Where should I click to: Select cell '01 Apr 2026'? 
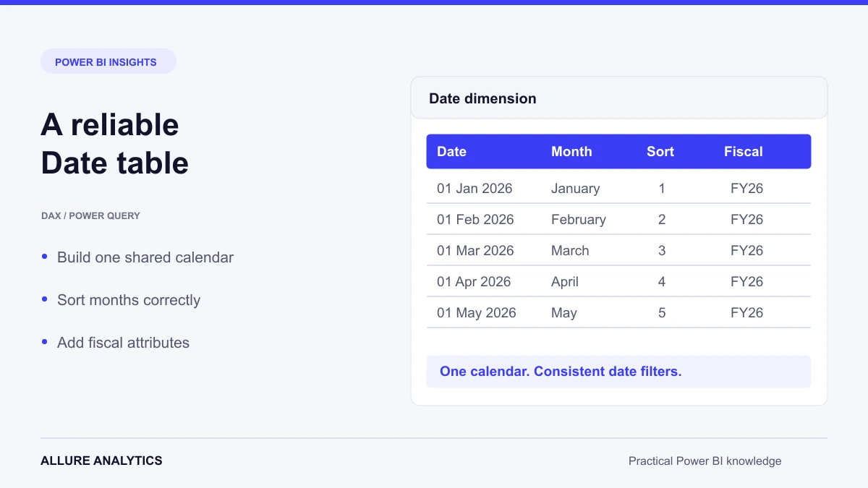point(474,281)
